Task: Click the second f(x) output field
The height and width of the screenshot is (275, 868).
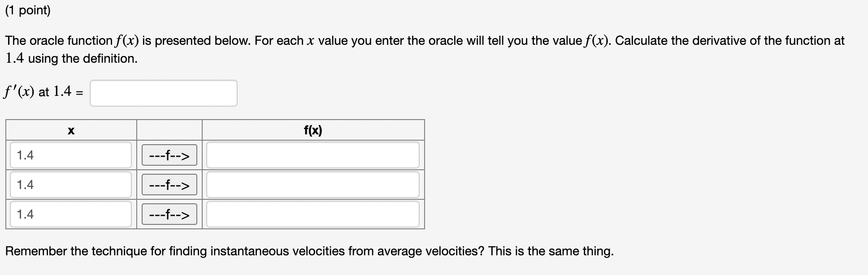Action: [x=312, y=185]
